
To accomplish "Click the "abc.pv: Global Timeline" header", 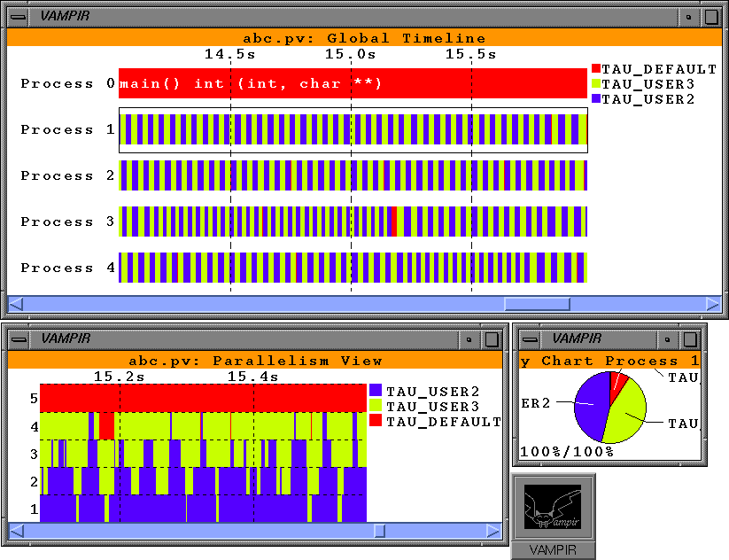I will [365, 38].
